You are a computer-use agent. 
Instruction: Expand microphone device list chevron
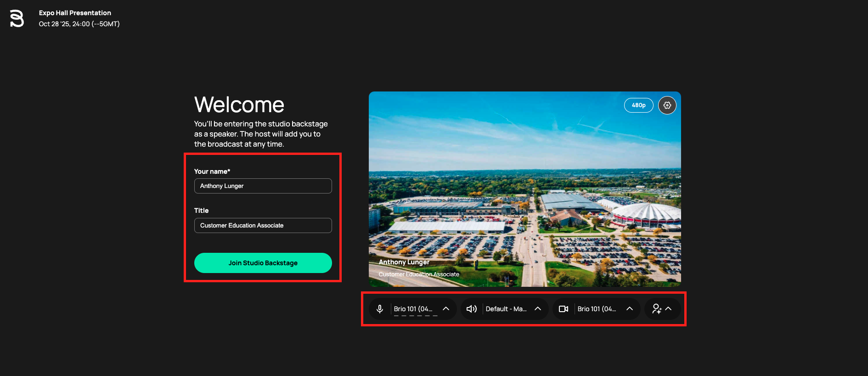point(446,308)
